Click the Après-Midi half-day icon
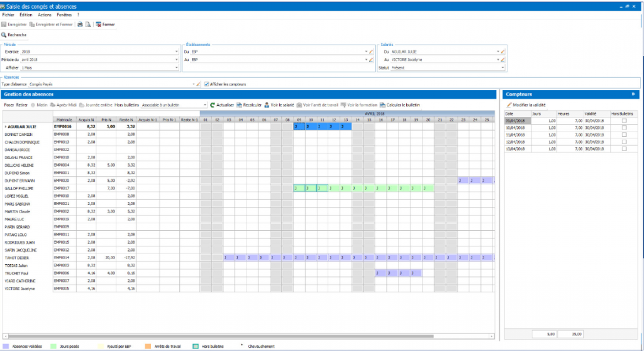 (x=53, y=105)
